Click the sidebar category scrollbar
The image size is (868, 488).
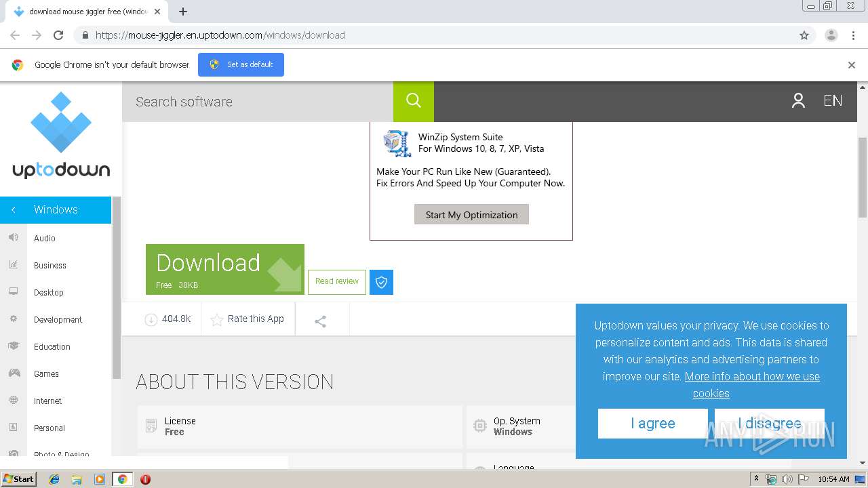pyautogui.click(x=116, y=288)
